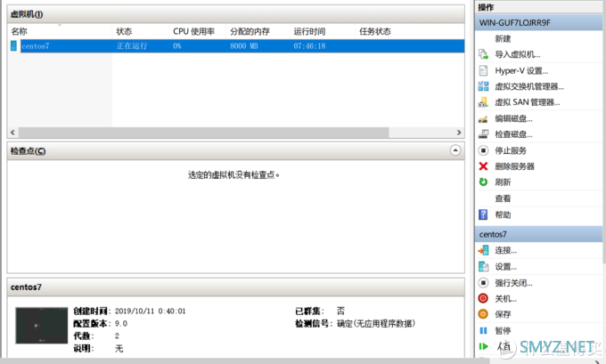The width and height of the screenshot is (606, 364).
Task: Sort by the 名称 column header
Action: click(60, 31)
